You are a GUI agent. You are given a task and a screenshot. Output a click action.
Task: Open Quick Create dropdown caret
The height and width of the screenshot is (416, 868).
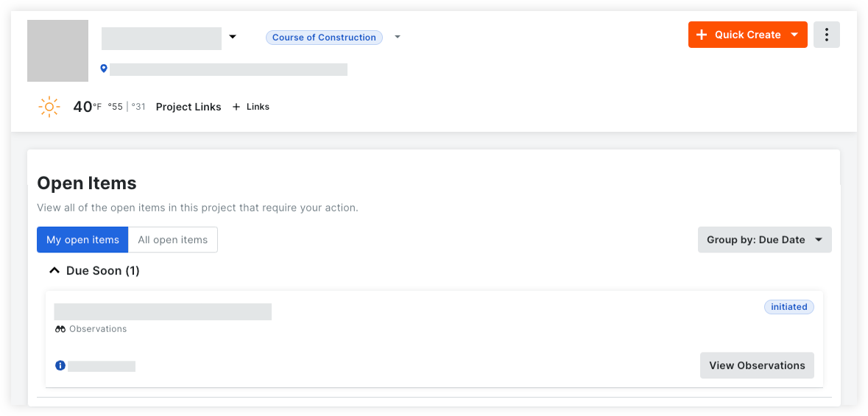click(x=794, y=35)
